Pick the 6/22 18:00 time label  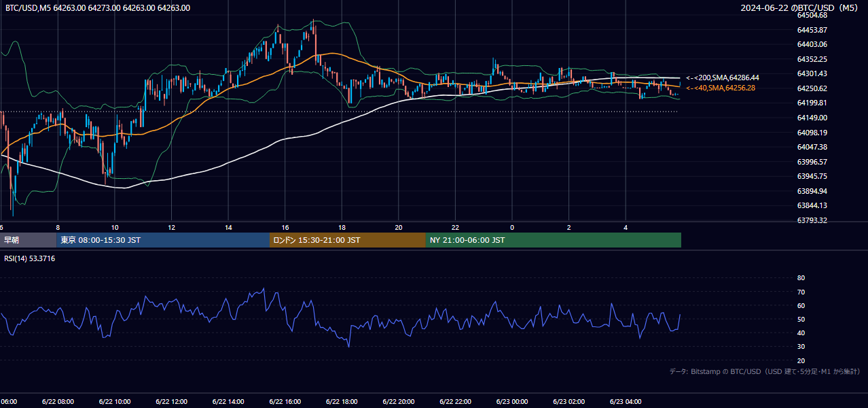click(342, 401)
